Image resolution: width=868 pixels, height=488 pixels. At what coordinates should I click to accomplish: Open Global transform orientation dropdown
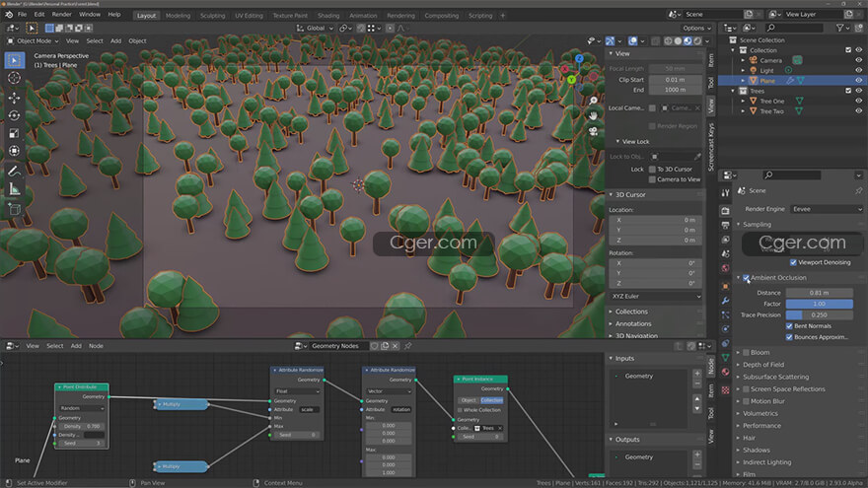(x=315, y=28)
